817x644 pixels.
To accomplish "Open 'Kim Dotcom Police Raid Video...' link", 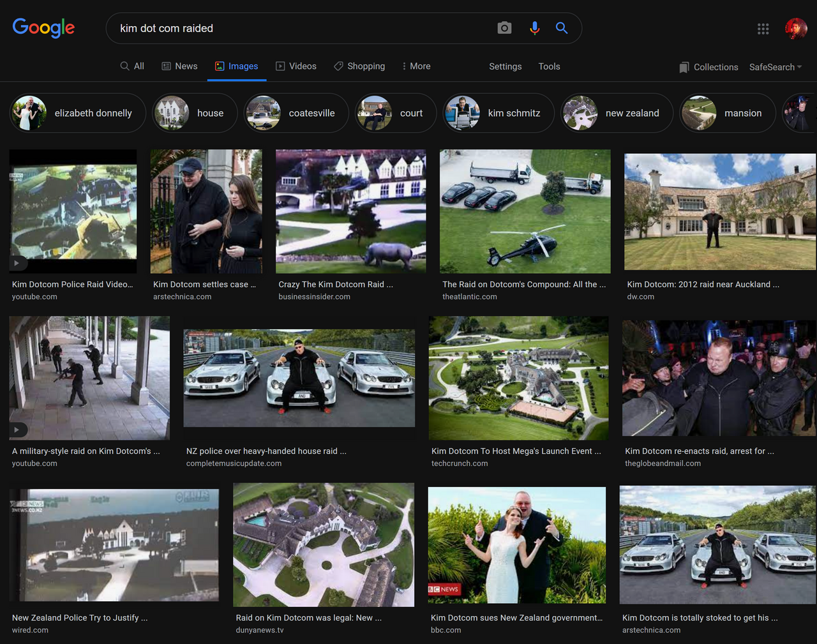I will (72, 285).
